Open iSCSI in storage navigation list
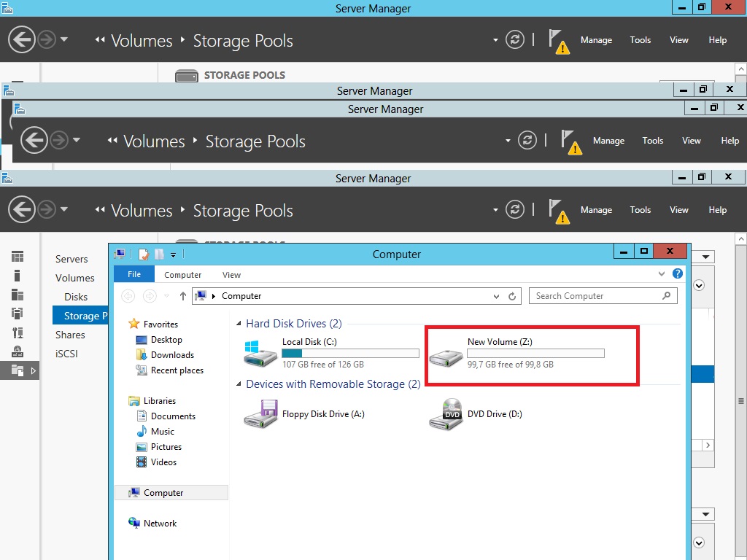747x560 pixels. tap(66, 354)
